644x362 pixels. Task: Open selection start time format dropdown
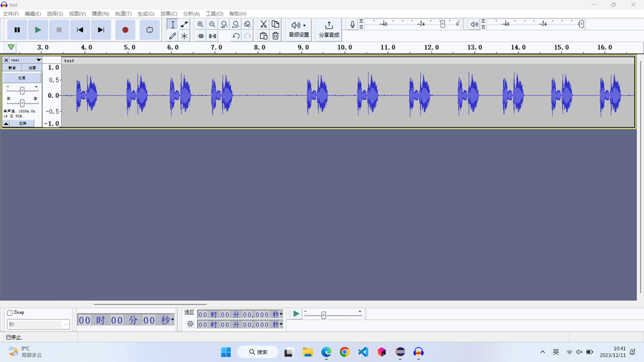[x=281, y=314]
